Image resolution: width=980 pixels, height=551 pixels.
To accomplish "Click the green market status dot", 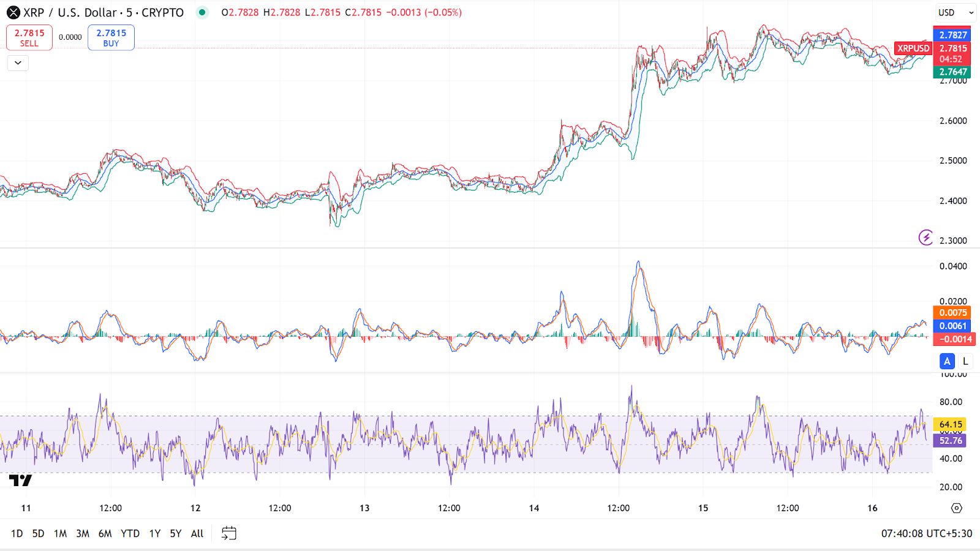I will coord(202,12).
